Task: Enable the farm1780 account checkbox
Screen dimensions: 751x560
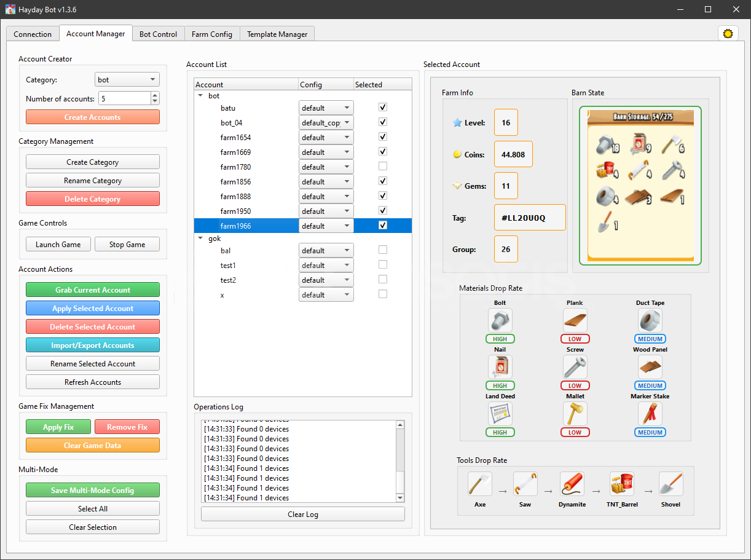Action: (383, 166)
